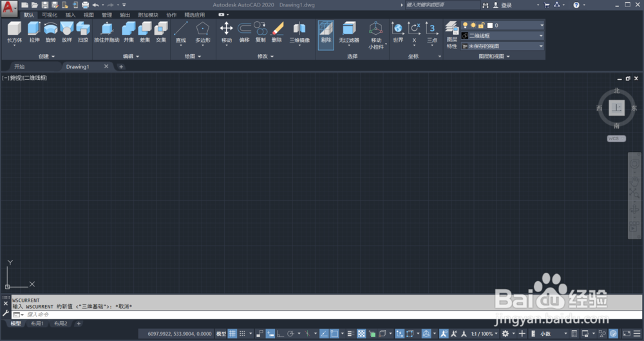Expand the 图层和视图 panel
Image resolution: width=644 pixels, height=341 pixels.
click(x=494, y=56)
